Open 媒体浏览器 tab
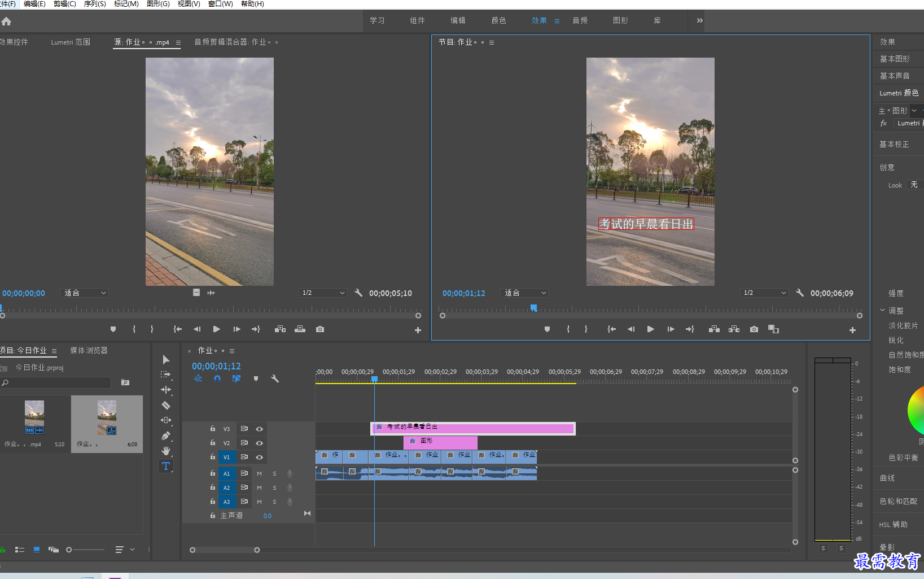 pyautogui.click(x=89, y=350)
